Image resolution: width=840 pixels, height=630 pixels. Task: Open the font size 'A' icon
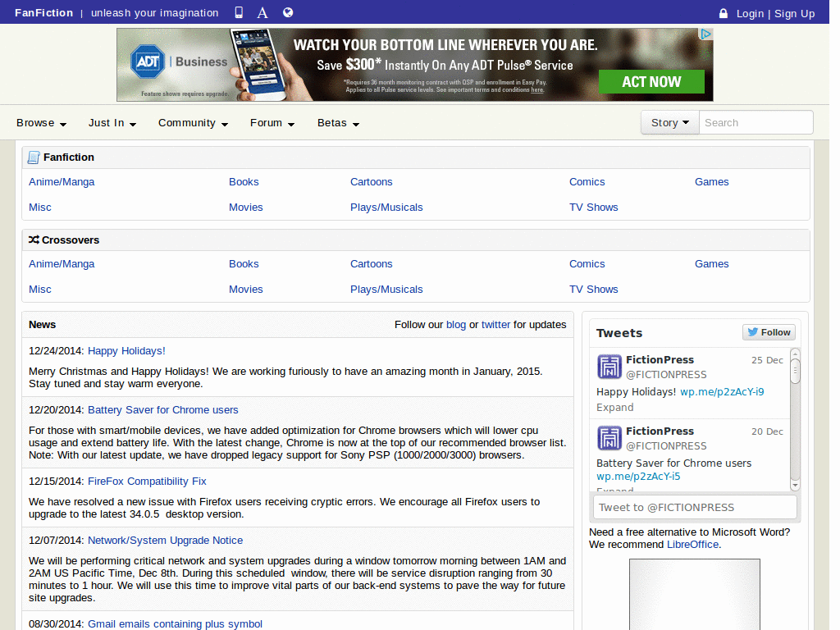(x=262, y=12)
